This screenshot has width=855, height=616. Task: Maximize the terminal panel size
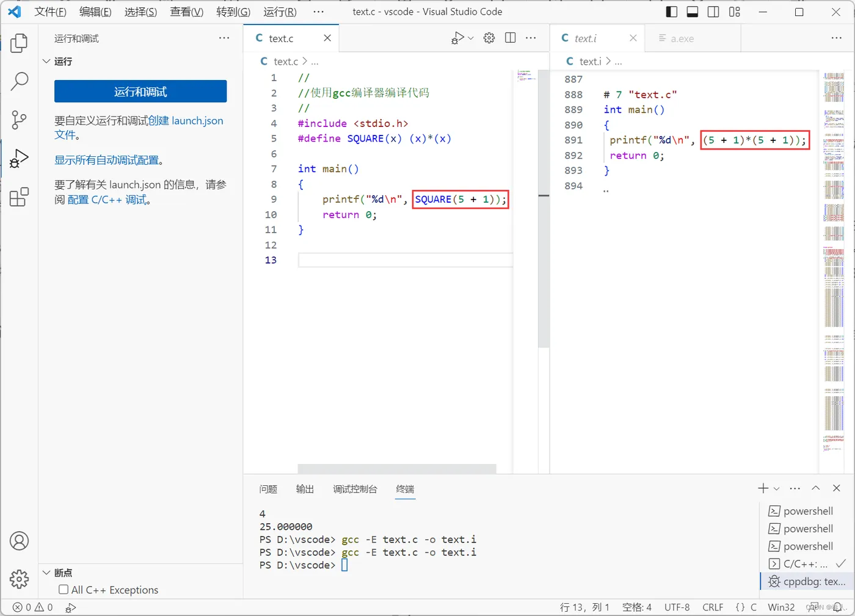click(x=816, y=488)
